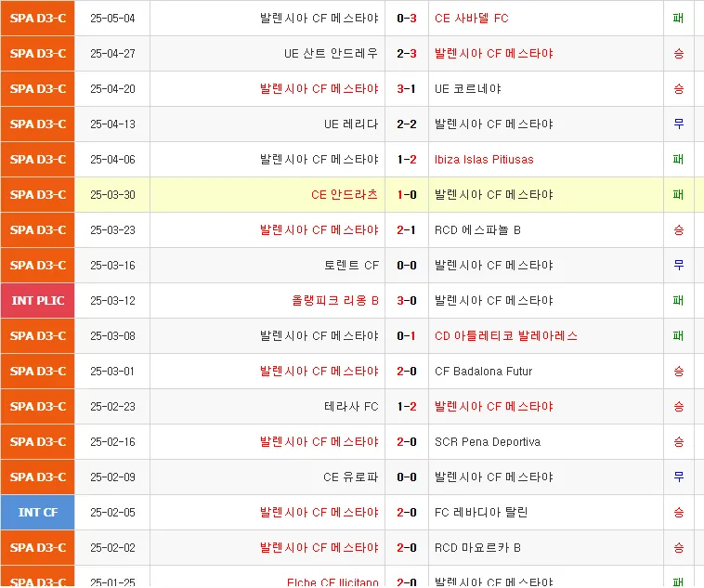Viewport: 704px width, 588px height.
Task: Click the SPA D3-C badge for 25-03-30
Action: (x=38, y=194)
